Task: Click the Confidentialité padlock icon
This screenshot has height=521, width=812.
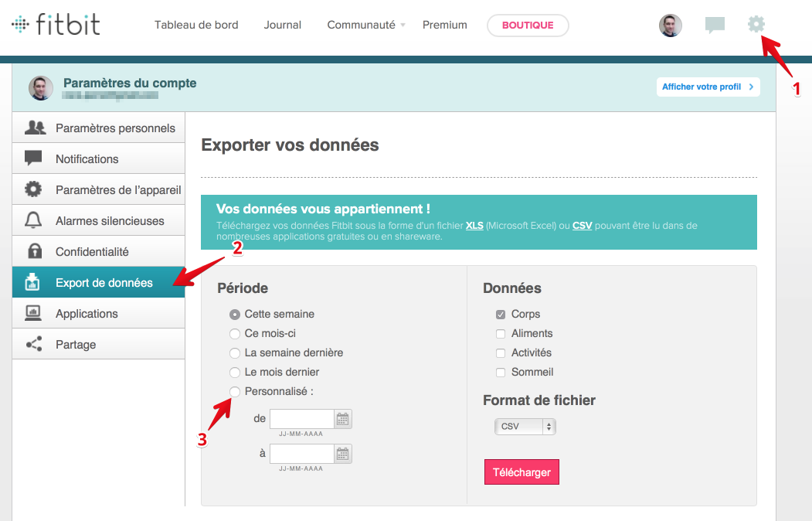Action: pyautogui.click(x=34, y=252)
